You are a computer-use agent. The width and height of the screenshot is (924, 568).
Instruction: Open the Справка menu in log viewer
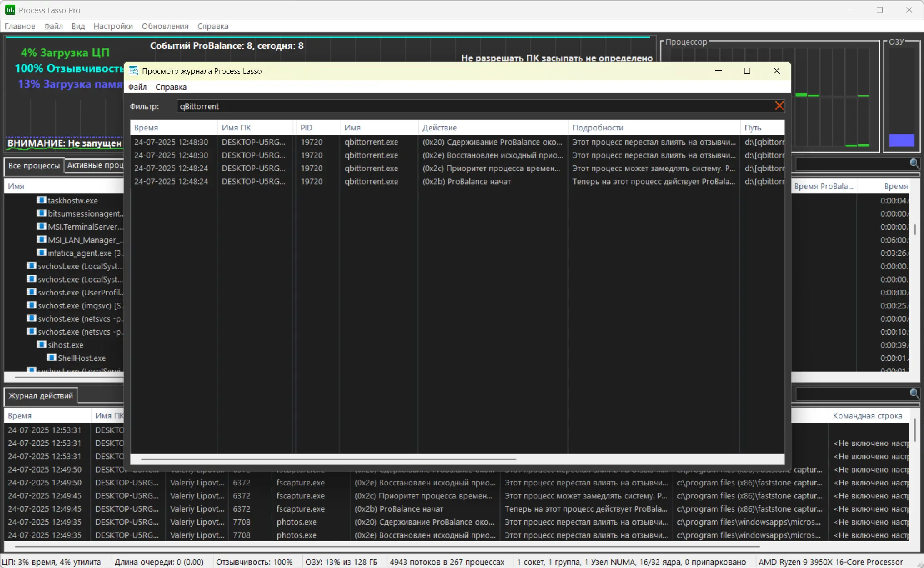[171, 87]
